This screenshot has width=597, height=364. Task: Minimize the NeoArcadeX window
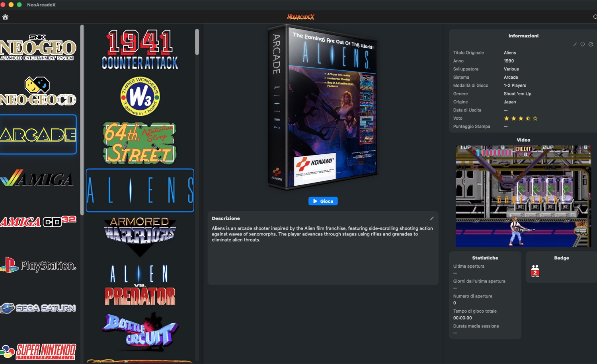pyautogui.click(x=11, y=5)
